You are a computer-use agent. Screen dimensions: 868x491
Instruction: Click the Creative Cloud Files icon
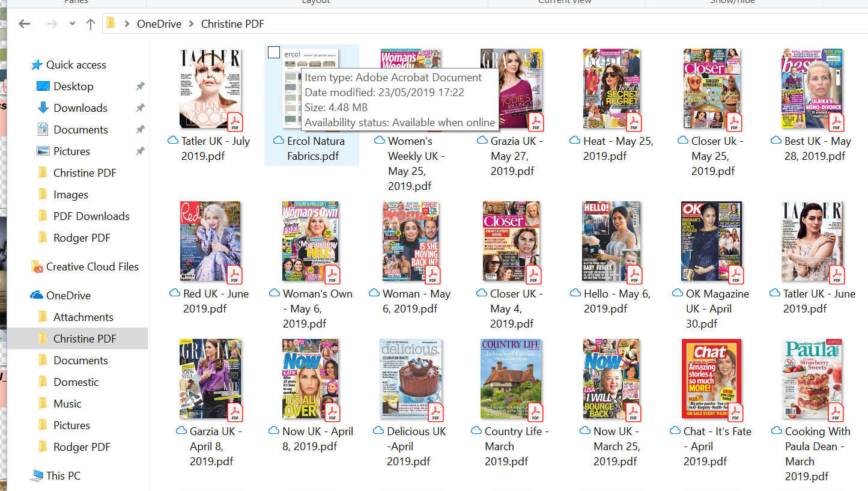tap(37, 267)
